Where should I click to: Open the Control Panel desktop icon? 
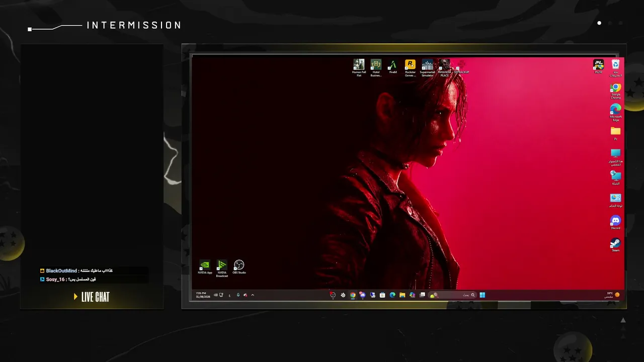click(616, 200)
